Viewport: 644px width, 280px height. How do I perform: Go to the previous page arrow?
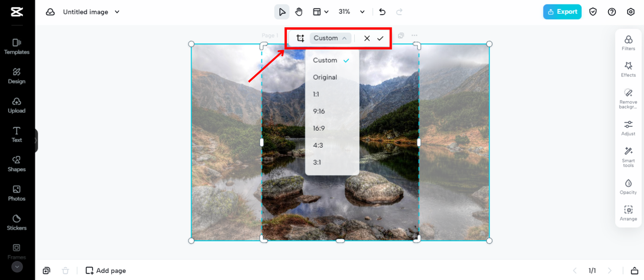(576, 270)
